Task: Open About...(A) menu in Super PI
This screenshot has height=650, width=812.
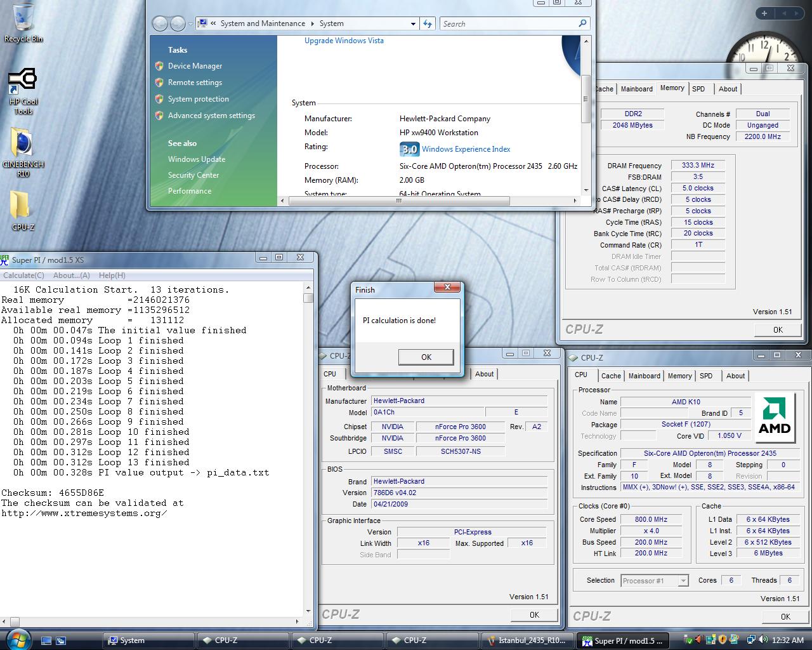Action: pos(72,275)
